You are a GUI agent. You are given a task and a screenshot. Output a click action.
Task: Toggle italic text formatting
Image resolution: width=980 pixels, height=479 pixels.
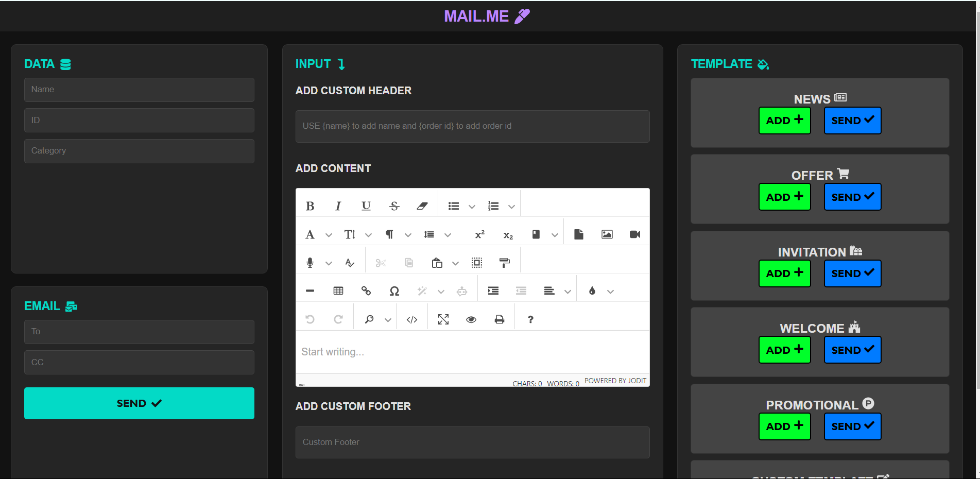click(x=338, y=206)
